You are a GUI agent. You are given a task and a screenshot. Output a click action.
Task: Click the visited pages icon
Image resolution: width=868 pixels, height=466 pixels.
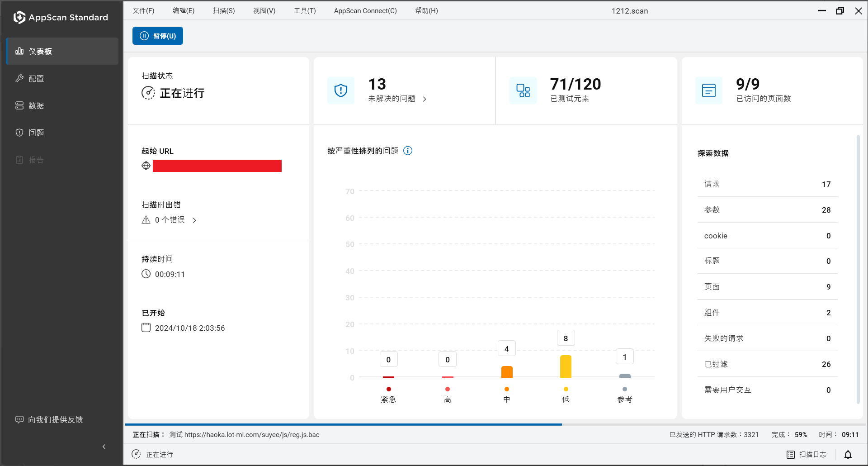pyautogui.click(x=709, y=90)
